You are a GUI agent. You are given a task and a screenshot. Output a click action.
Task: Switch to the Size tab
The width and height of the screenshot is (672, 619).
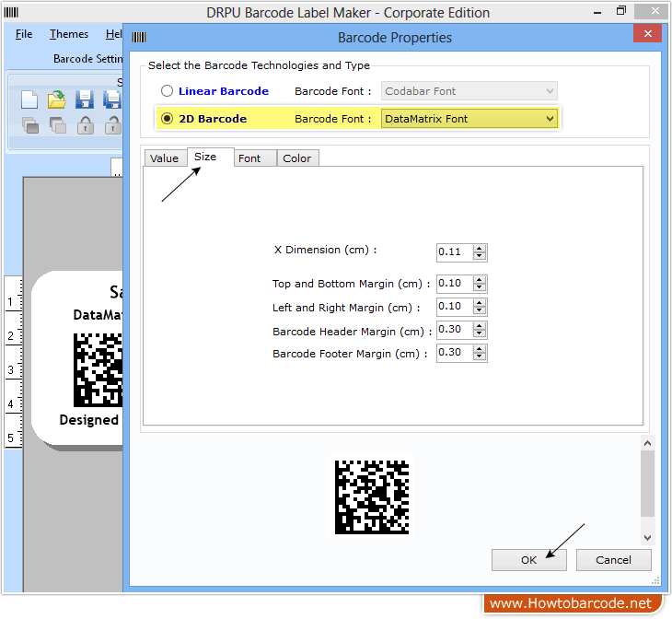point(210,157)
